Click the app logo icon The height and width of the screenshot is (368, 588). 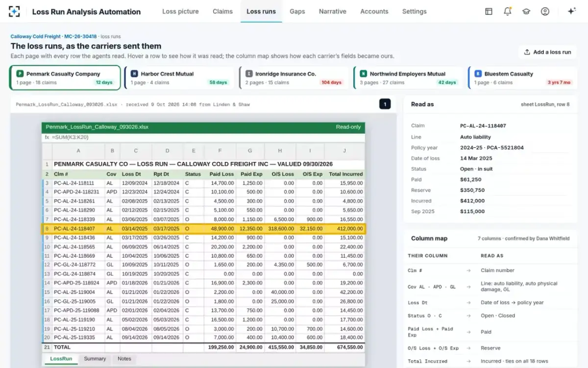[x=15, y=11]
